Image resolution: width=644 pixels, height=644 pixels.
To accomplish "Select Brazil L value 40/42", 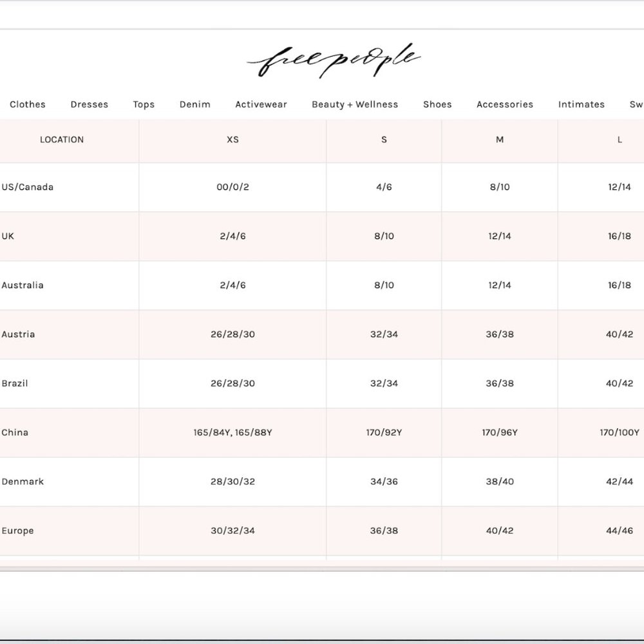I will click(620, 383).
